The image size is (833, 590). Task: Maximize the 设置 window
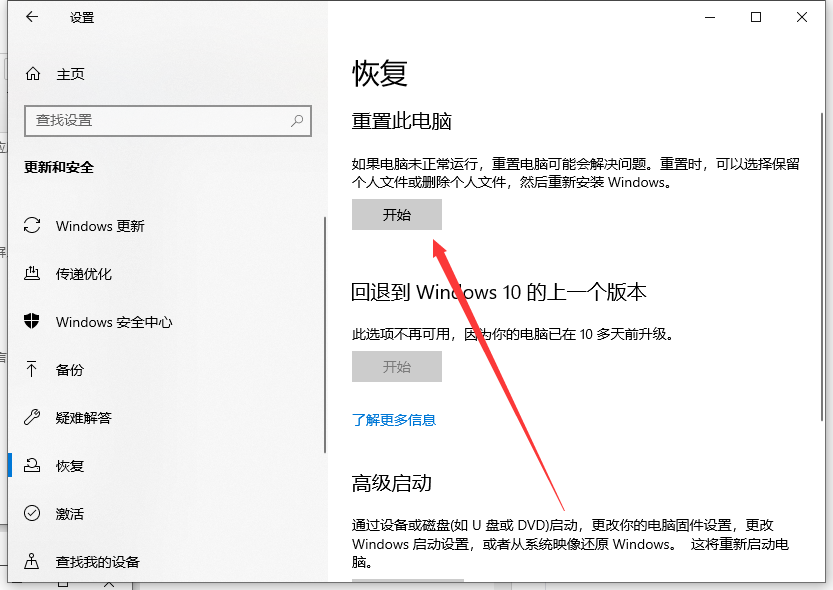(x=755, y=17)
